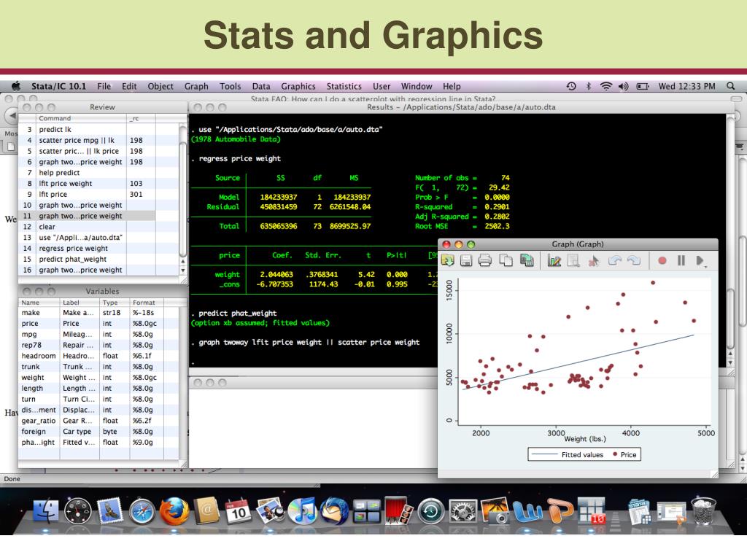Click the Review window scroll down arrow

tap(183, 271)
